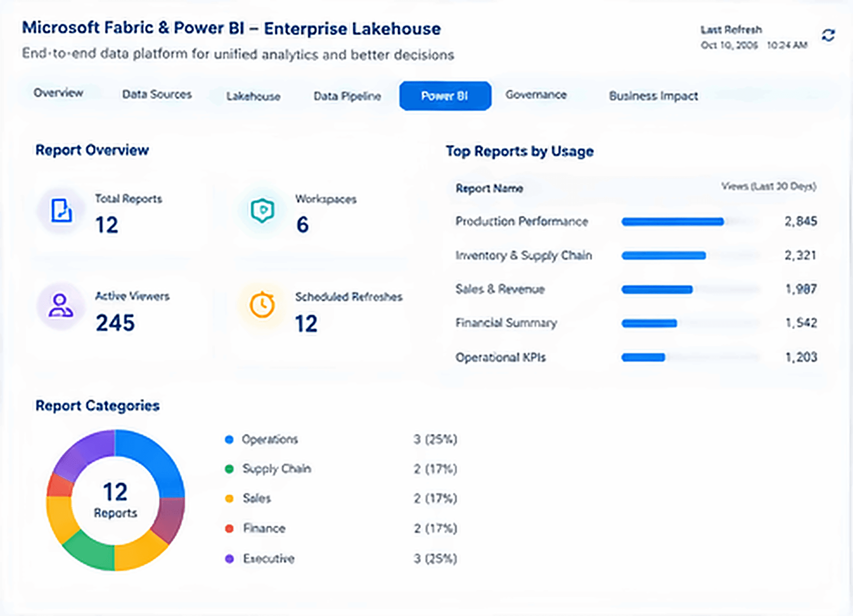Click the 1,203 views value
The height and width of the screenshot is (616, 853).
tap(801, 357)
